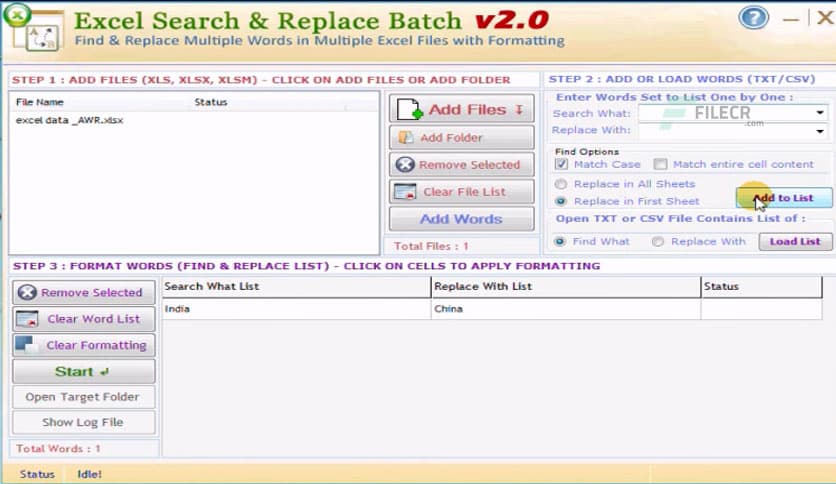836x484 pixels.
Task: Select Replace in All Sheets option
Action: [x=560, y=184]
